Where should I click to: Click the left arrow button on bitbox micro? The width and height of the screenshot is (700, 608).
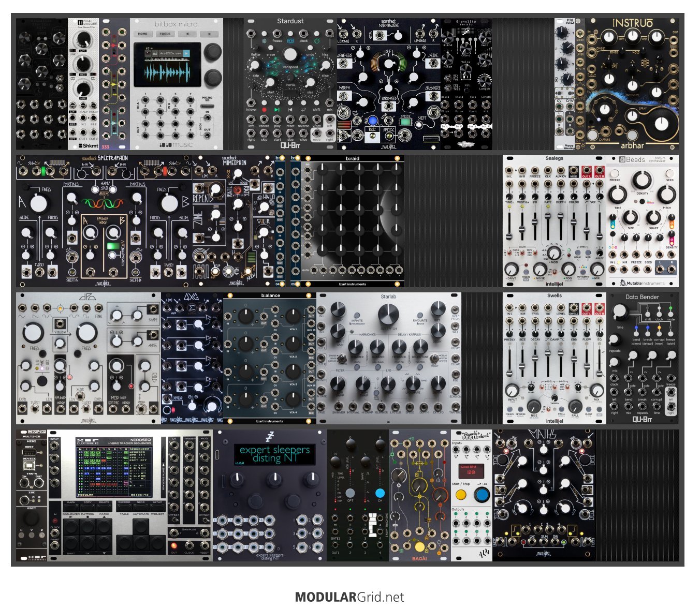click(187, 34)
